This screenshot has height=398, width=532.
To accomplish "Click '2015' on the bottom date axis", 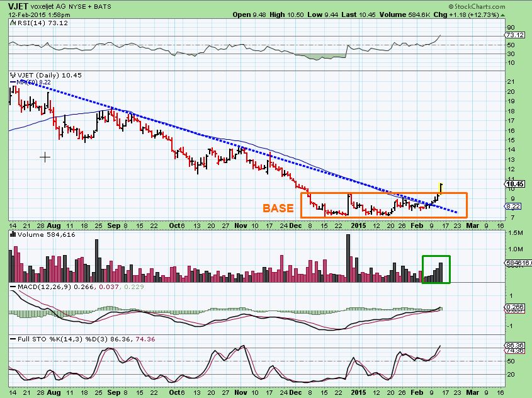I will coord(358,392).
